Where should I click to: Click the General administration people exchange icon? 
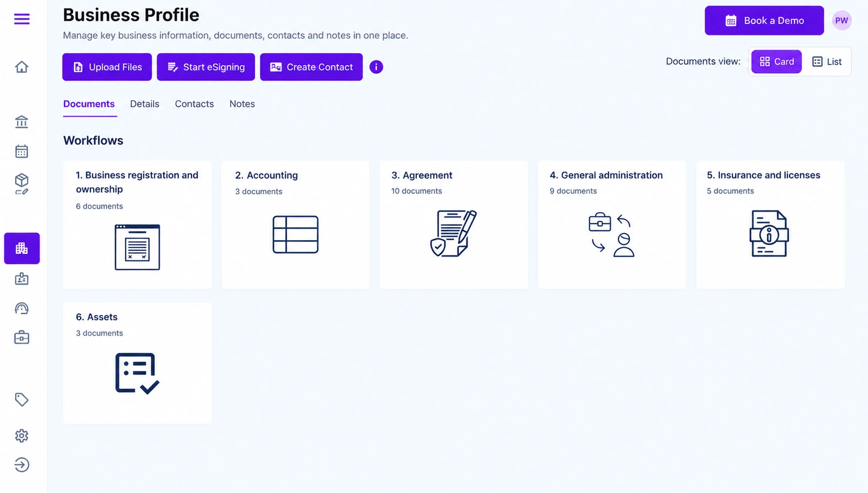click(611, 234)
